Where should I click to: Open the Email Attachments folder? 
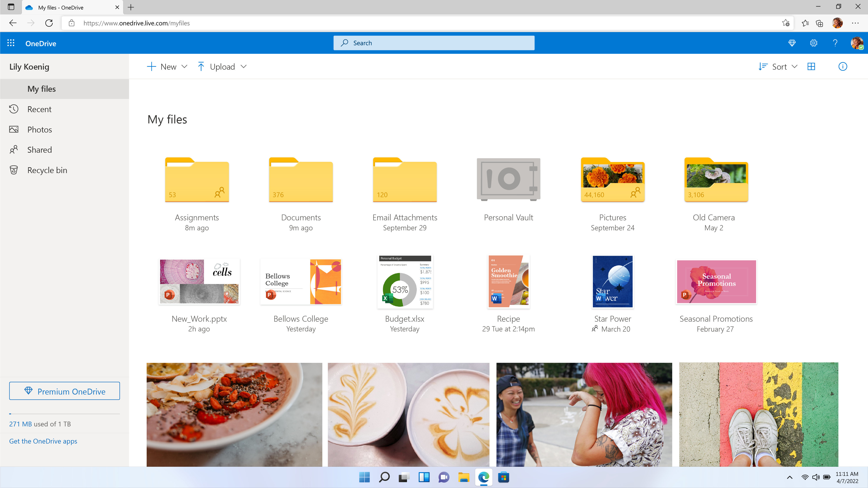[404, 179]
